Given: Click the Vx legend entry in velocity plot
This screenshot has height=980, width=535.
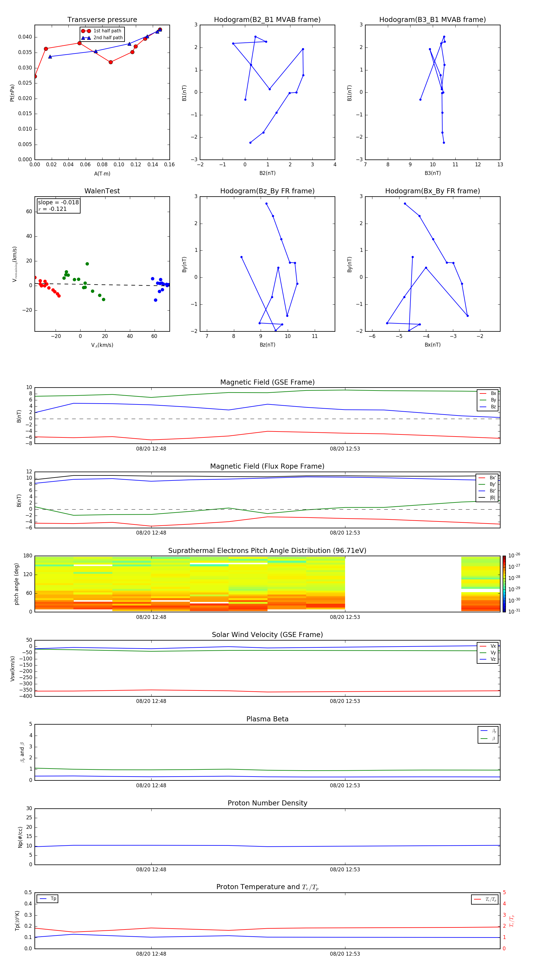Looking at the screenshot, I should coord(488,646).
